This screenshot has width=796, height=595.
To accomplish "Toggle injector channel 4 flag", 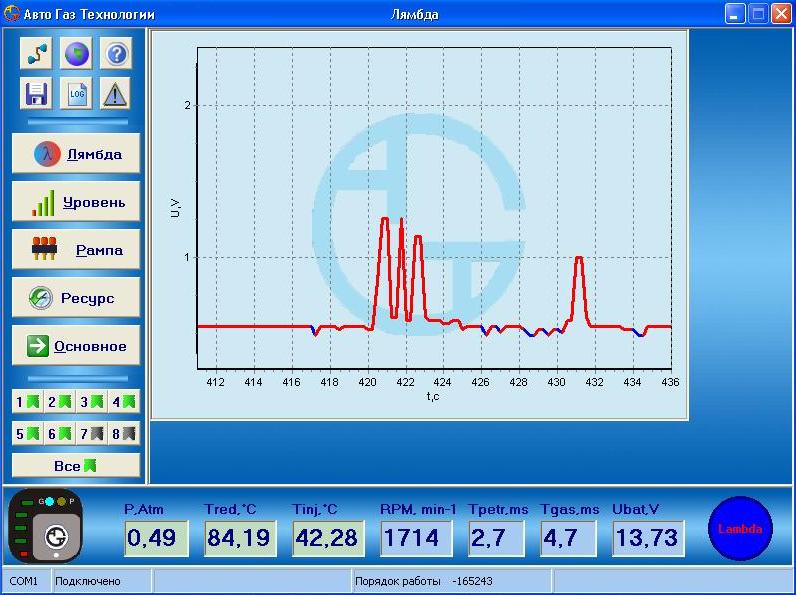I will pyautogui.click(x=124, y=402).
